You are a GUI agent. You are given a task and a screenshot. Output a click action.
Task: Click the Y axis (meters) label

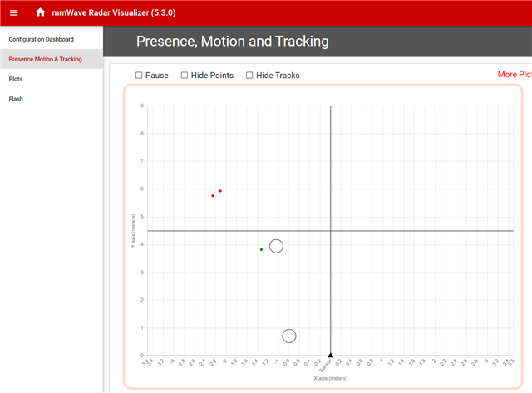[x=133, y=231]
